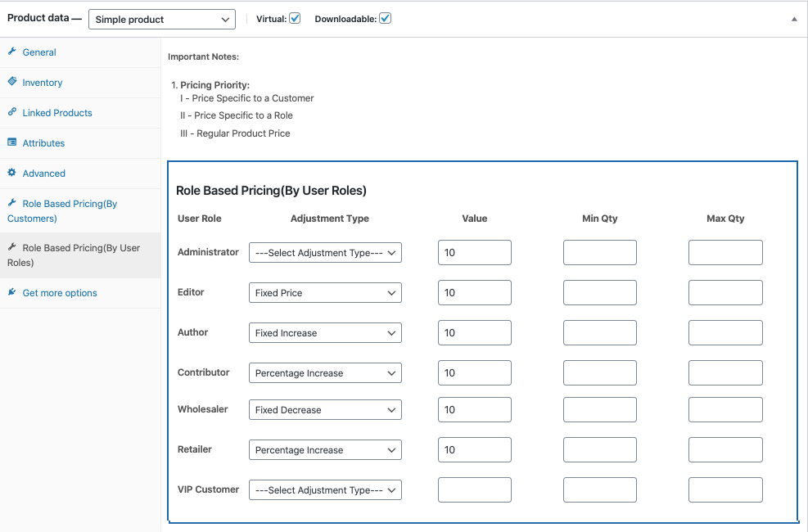
Task: Open the Simple product type dropdown
Action: pyautogui.click(x=161, y=18)
